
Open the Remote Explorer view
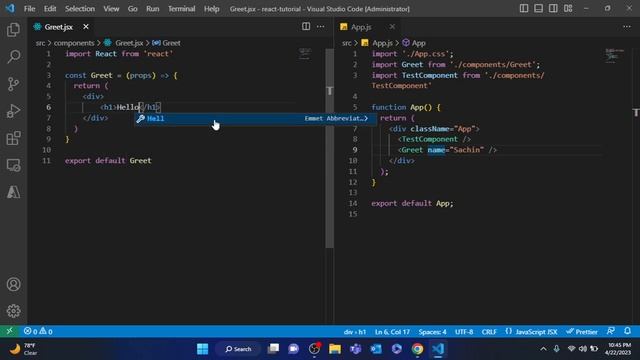(13, 165)
